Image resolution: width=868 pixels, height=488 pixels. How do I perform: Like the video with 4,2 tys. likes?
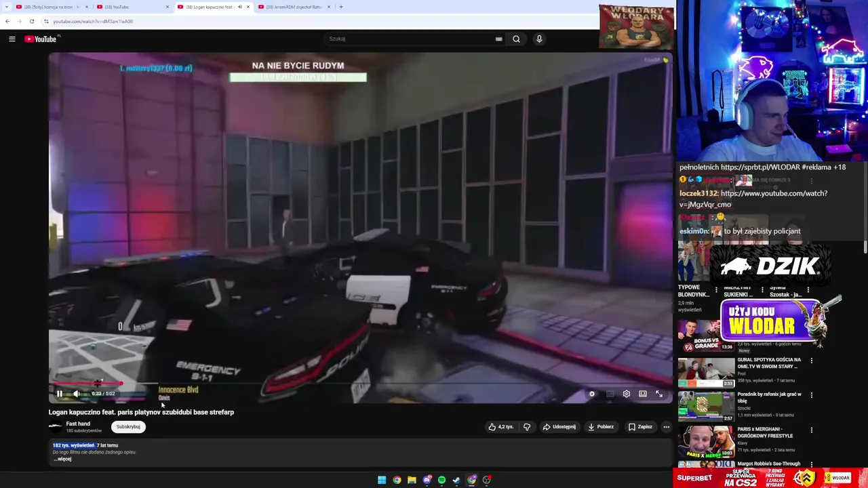click(501, 427)
